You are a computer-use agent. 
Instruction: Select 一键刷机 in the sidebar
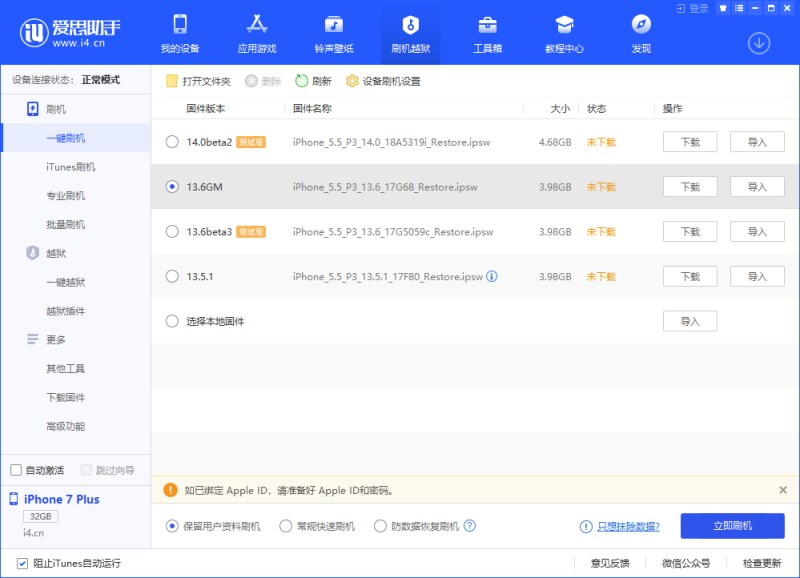[76, 138]
